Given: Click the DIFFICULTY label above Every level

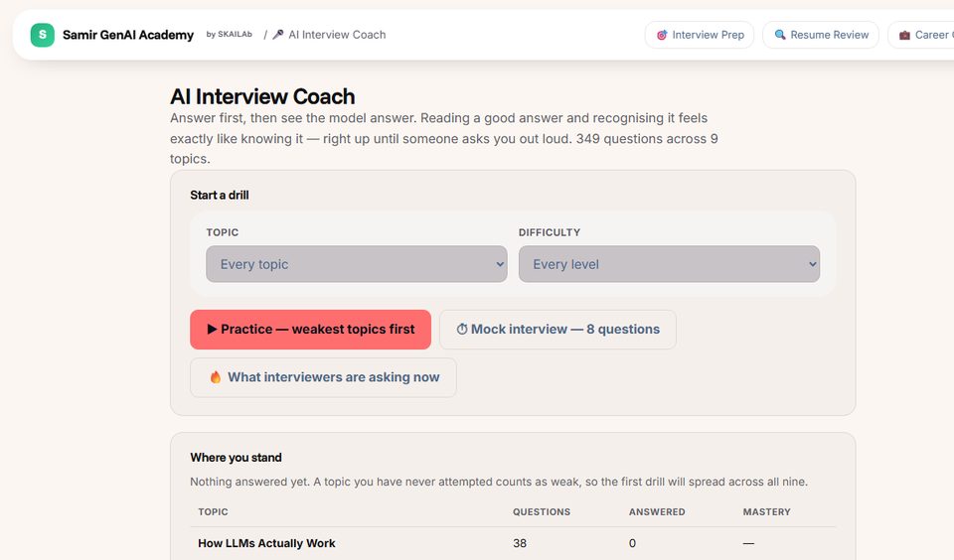Looking at the screenshot, I should tap(550, 232).
